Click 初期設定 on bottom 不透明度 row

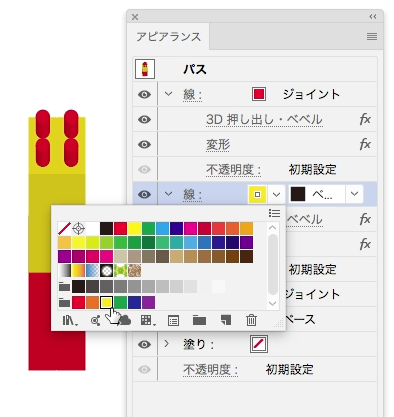(289, 369)
